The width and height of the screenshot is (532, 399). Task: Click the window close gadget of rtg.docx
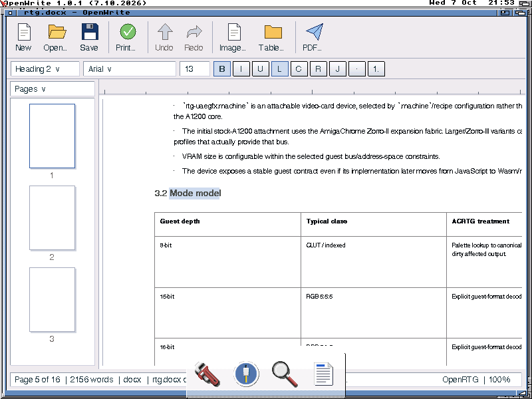point(10,13)
